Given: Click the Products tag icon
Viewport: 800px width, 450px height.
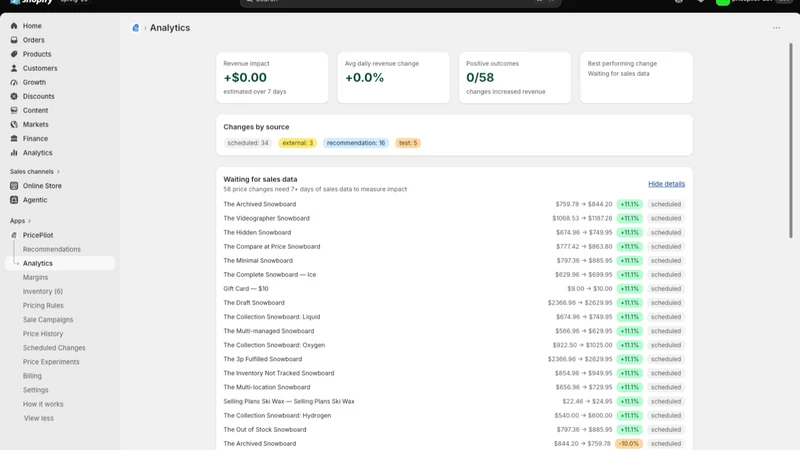Looking at the screenshot, I should 14,54.
